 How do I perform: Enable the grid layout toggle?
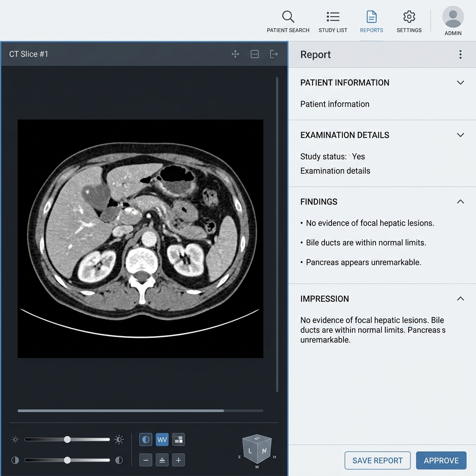pyautogui.click(x=179, y=439)
